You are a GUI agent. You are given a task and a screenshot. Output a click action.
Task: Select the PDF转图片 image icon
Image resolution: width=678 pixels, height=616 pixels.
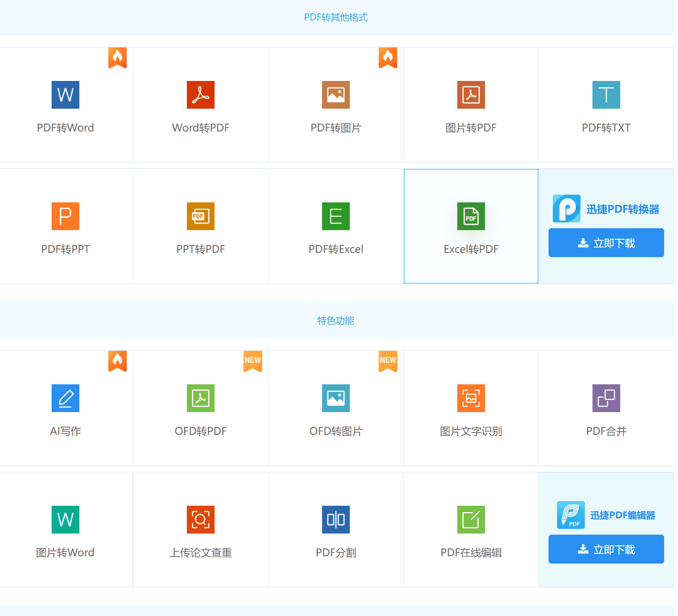[x=336, y=95]
